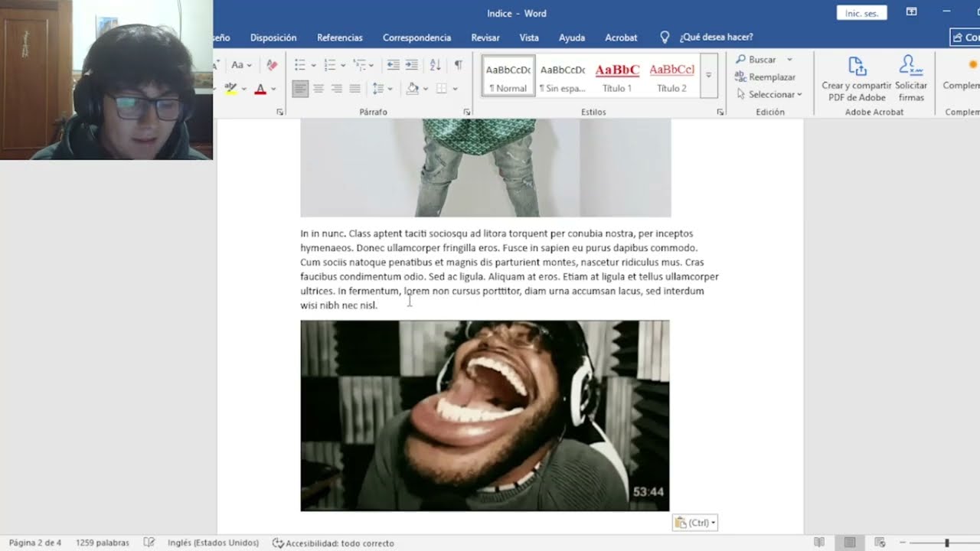The image size is (980, 551).
Task: Open the shading color dropdown arrow
Action: pyautogui.click(x=425, y=89)
